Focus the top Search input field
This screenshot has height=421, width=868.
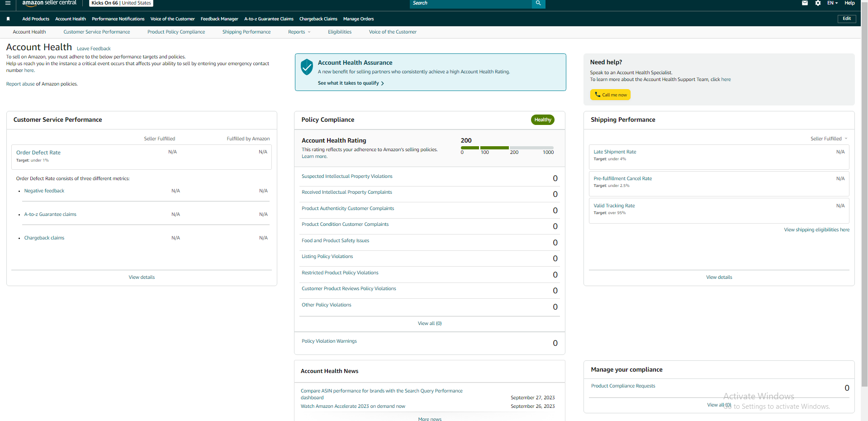click(x=471, y=3)
